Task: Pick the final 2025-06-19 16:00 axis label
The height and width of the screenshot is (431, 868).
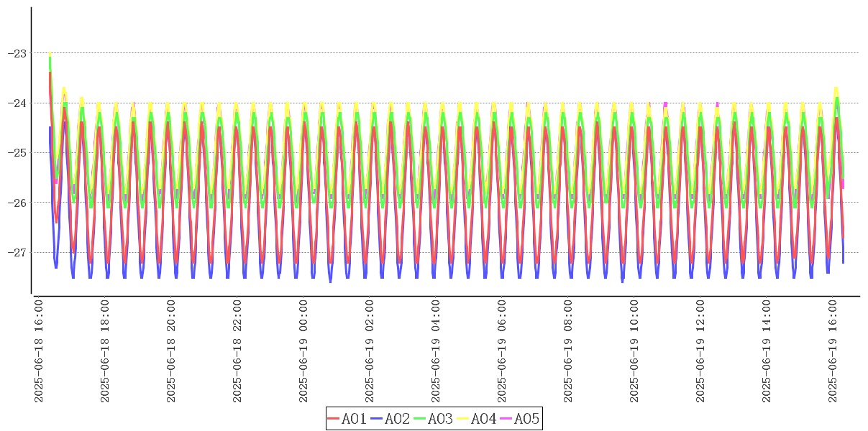Action: pos(833,351)
